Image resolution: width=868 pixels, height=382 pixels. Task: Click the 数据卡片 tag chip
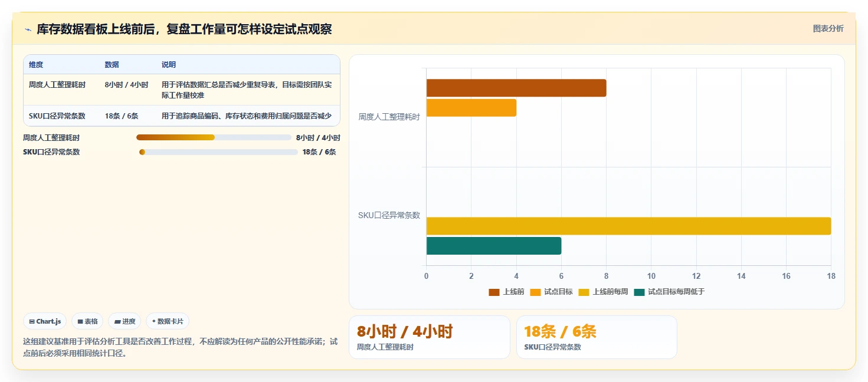pyautogui.click(x=168, y=321)
